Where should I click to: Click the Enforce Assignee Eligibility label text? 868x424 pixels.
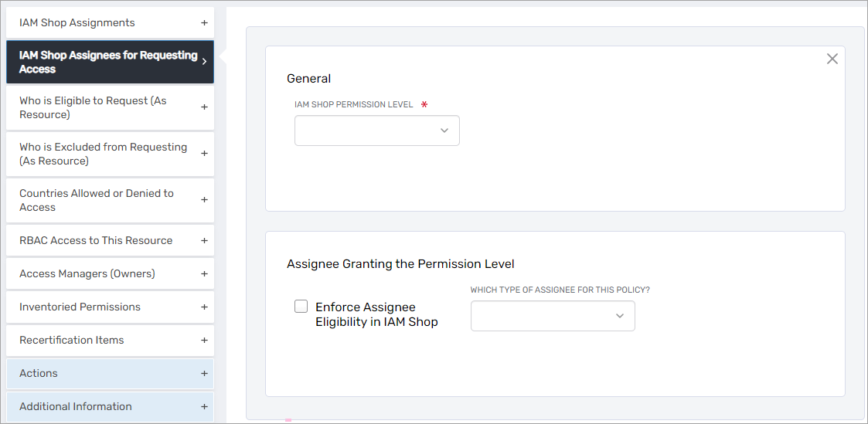(376, 314)
